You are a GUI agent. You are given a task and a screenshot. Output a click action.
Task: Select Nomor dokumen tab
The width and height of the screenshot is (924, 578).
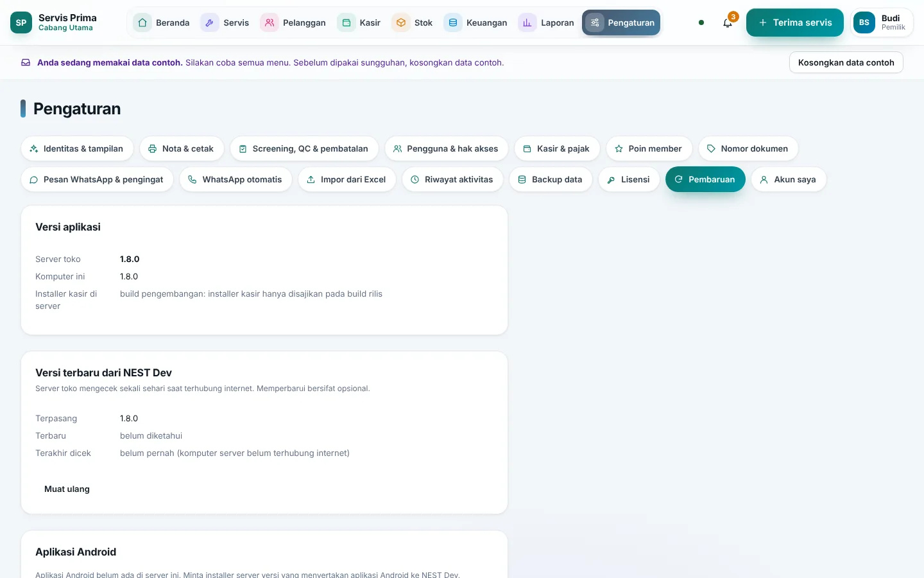click(748, 148)
